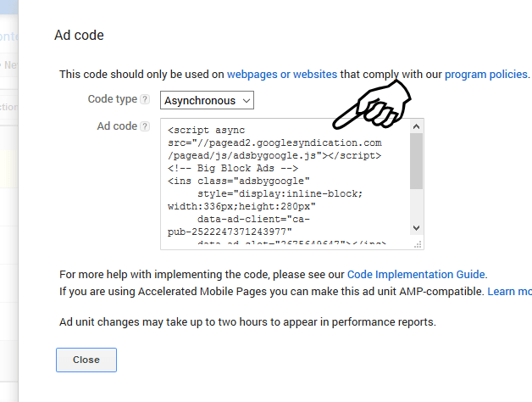
Task: Click the 'Code type' label
Action: click(x=113, y=99)
